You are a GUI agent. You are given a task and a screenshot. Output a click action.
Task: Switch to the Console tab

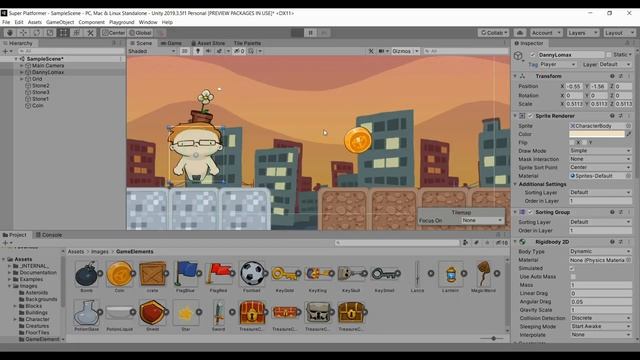(x=49, y=235)
